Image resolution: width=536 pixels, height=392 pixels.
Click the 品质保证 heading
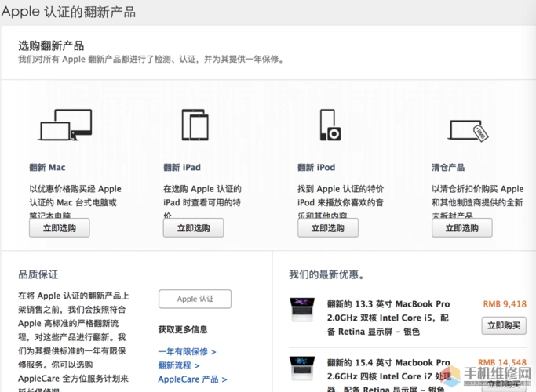[x=38, y=274]
